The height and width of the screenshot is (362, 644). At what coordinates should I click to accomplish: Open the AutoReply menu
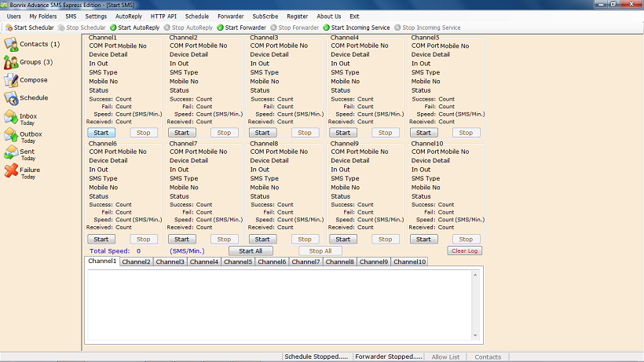[129, 16]
